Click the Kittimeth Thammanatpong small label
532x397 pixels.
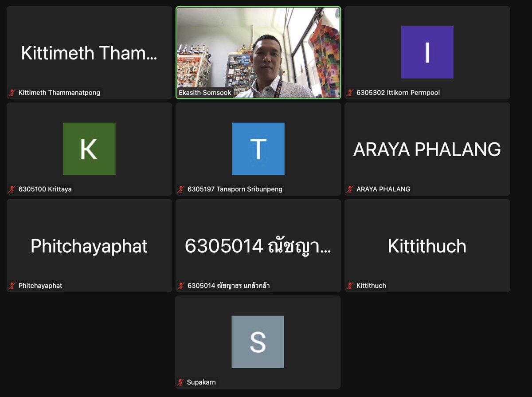pos(59,93)
